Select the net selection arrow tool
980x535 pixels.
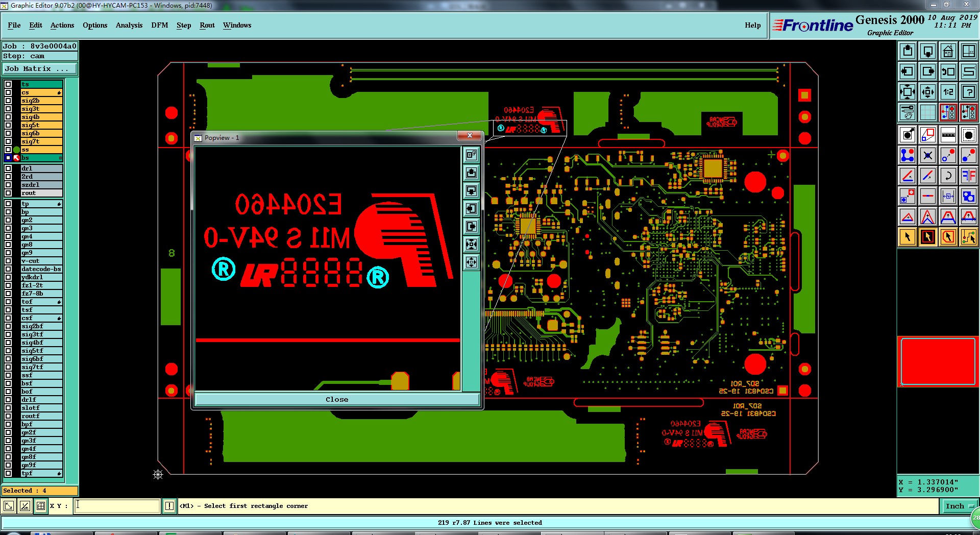pyautogui.click(x=969, y=237)
